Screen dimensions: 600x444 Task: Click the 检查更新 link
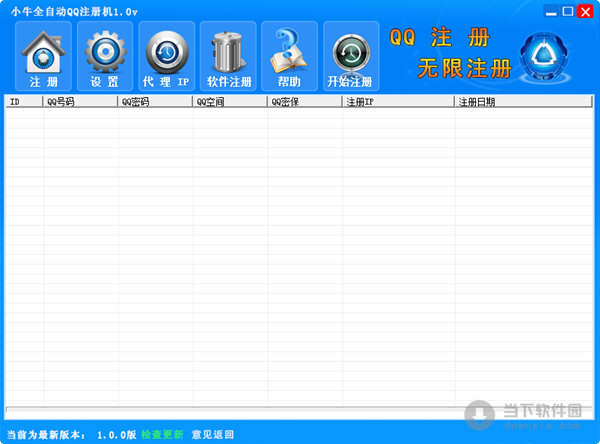(162, 434)
